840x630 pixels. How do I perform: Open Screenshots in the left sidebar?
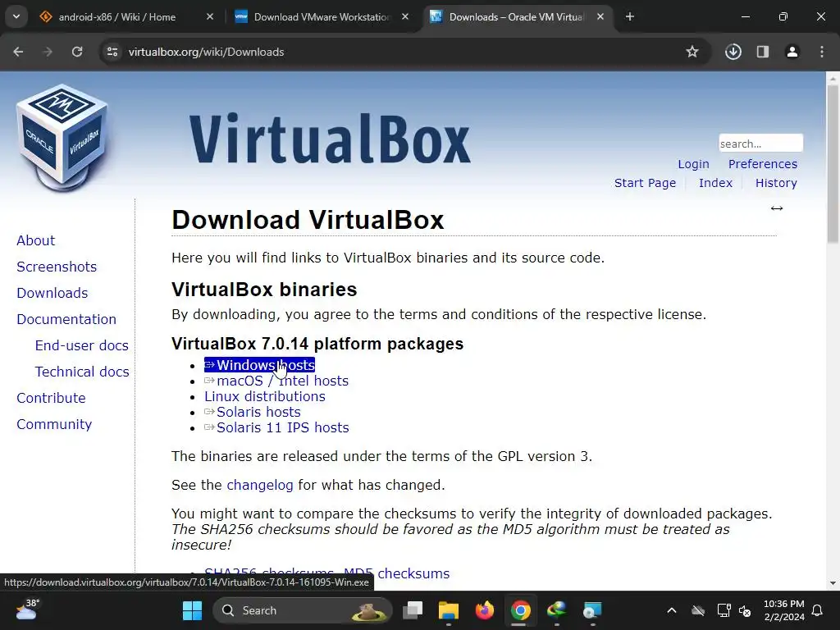click(x=57, y=267)
